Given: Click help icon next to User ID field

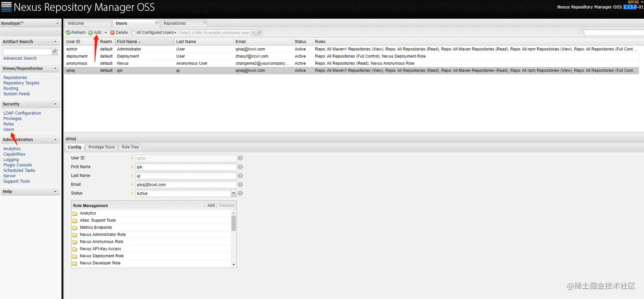Looking at the screenshot, I should (x=240, y=158).
